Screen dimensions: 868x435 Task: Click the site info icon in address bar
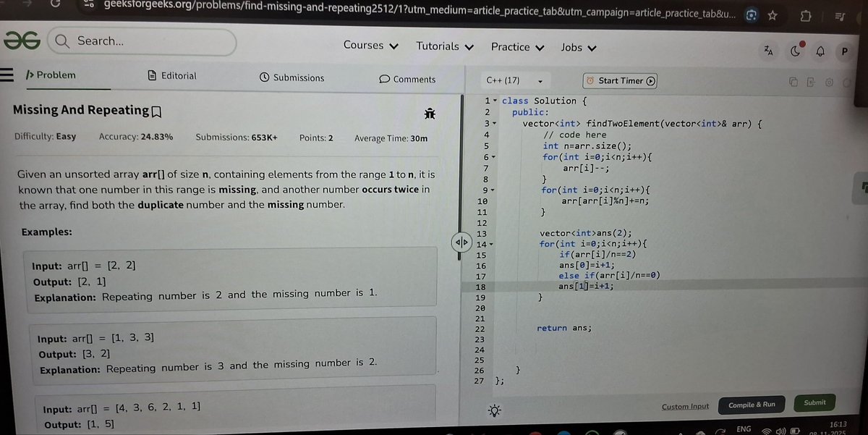[88, 4]
